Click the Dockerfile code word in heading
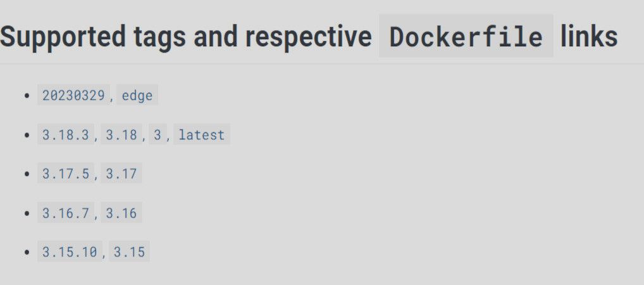644x285 pixels. (x=466, y=37)
